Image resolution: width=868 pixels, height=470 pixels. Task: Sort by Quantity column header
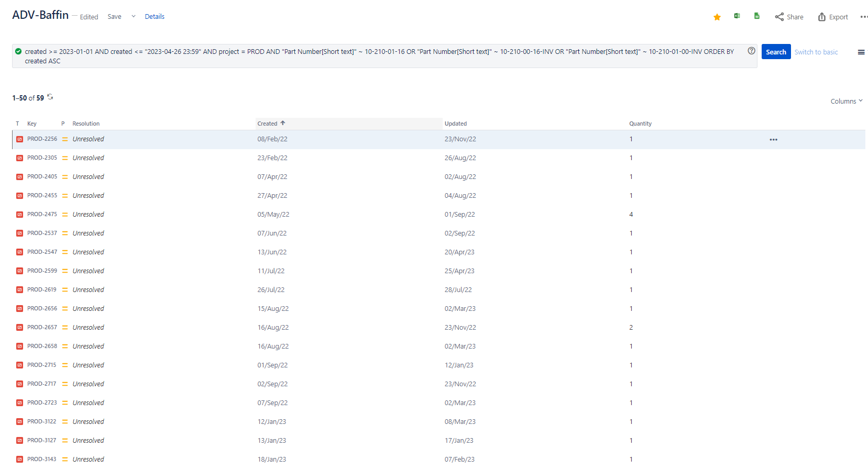640,124
